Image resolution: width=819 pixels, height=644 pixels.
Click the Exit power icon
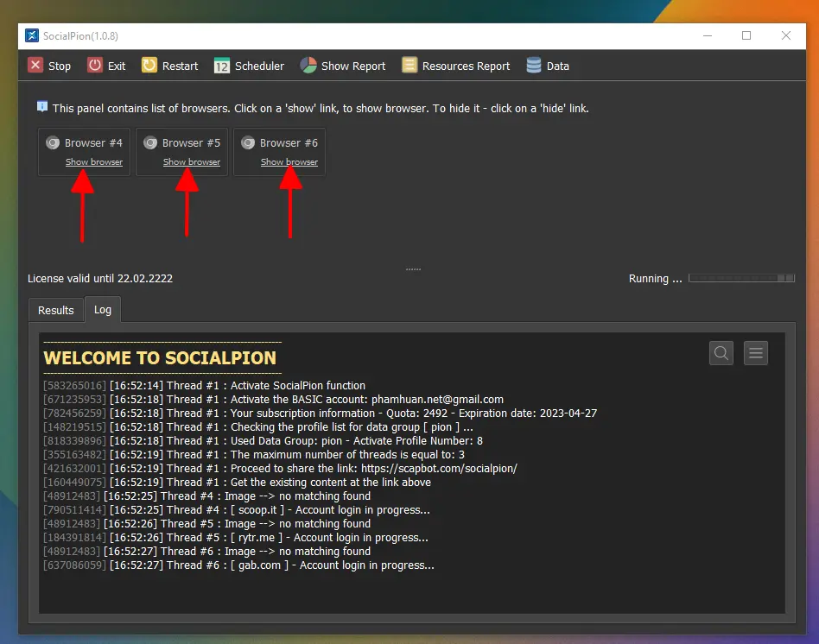pos(94,66)
